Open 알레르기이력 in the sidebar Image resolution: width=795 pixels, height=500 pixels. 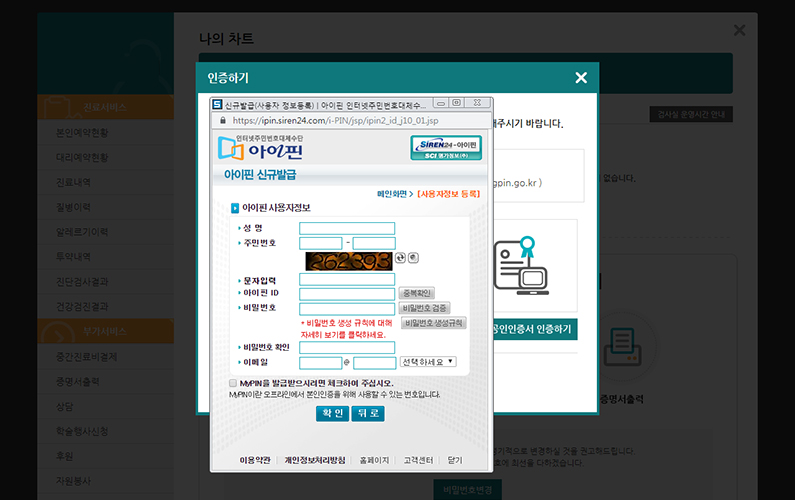(105, 232)
